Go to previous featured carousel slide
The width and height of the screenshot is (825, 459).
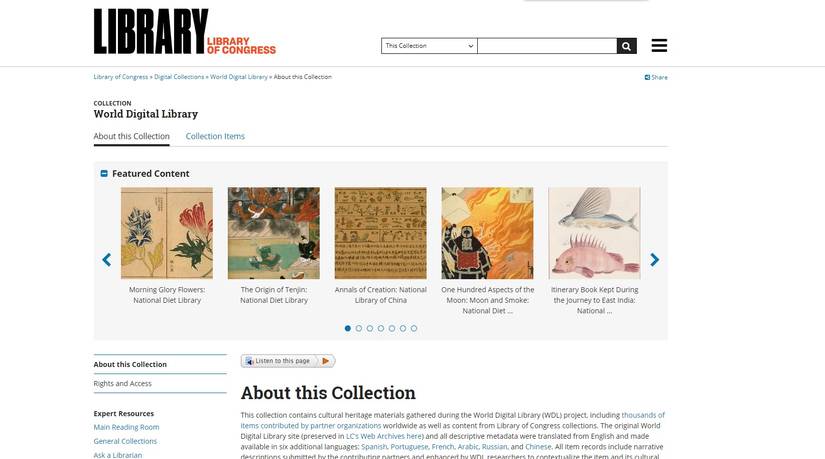[107, 260]
